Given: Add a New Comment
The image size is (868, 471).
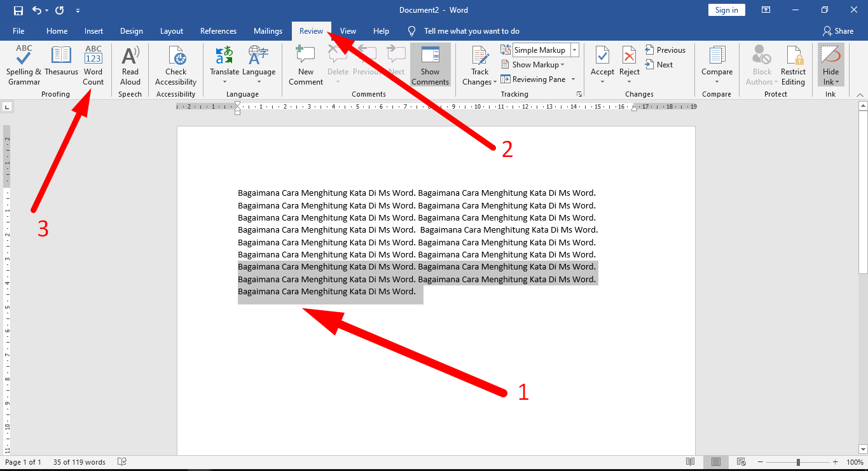Looking at the screenshot, I should coord(306,65).
